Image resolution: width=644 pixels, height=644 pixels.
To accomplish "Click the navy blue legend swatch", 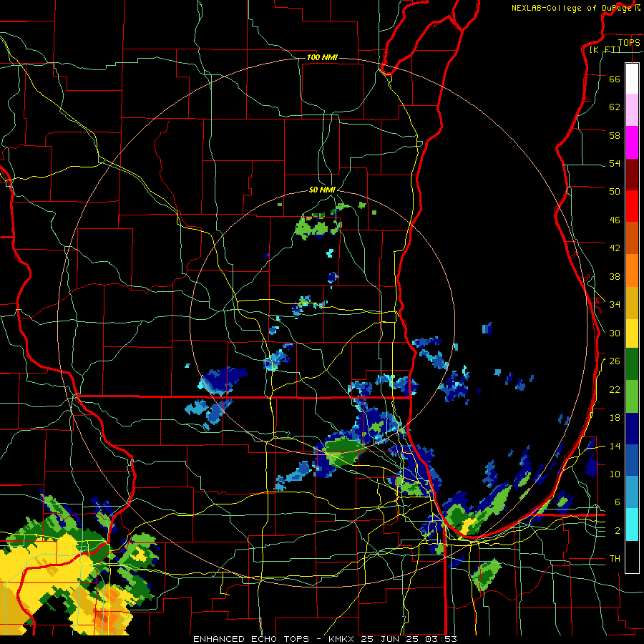I will pos(632,429).
